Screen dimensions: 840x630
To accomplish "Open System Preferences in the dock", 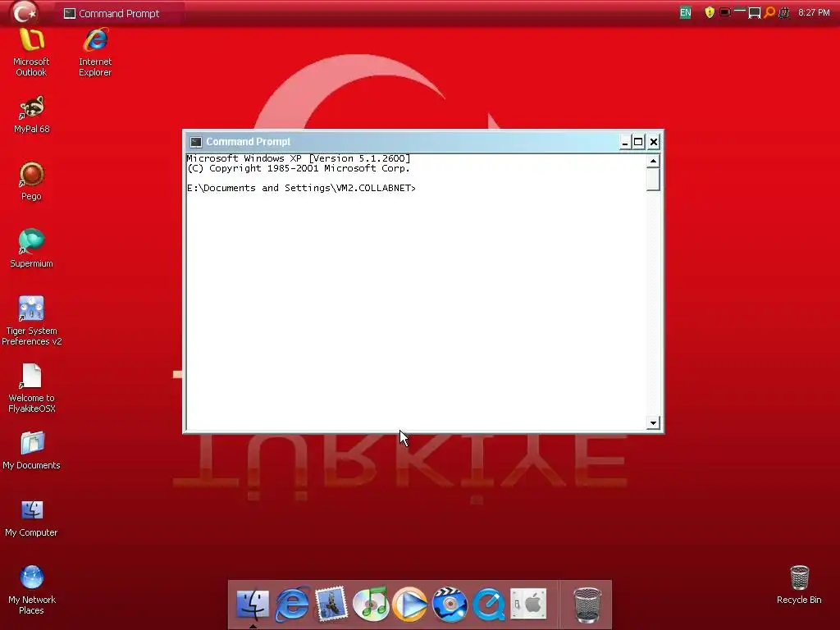I will 528,604.
